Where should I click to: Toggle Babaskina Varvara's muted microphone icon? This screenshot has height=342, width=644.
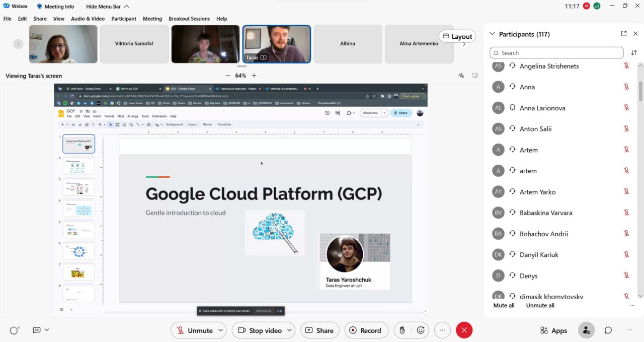pyautogui.click(x=626, y=213)
